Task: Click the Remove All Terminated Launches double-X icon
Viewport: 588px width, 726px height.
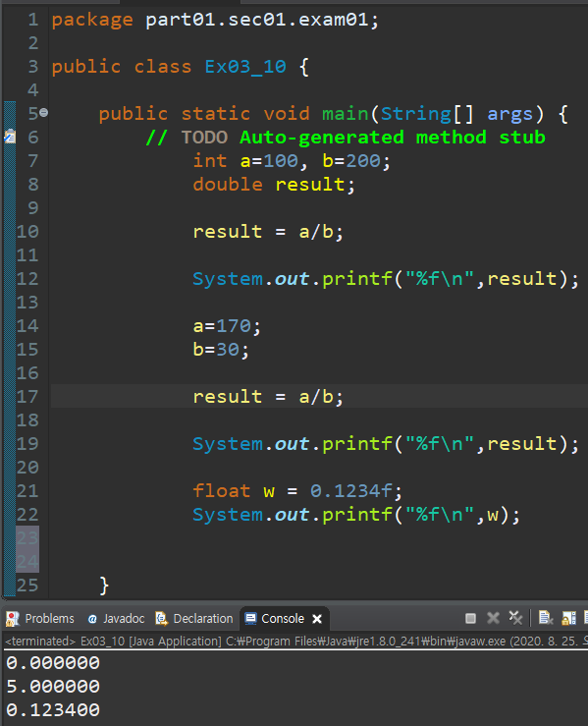Action: [x=515, y=618]
